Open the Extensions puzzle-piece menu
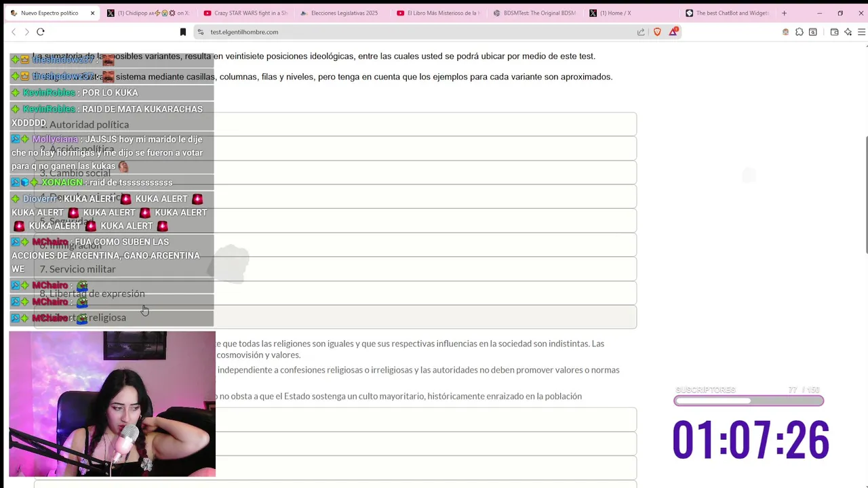The height and width of the screenshot is (488, 868). (x=800, y=32)
